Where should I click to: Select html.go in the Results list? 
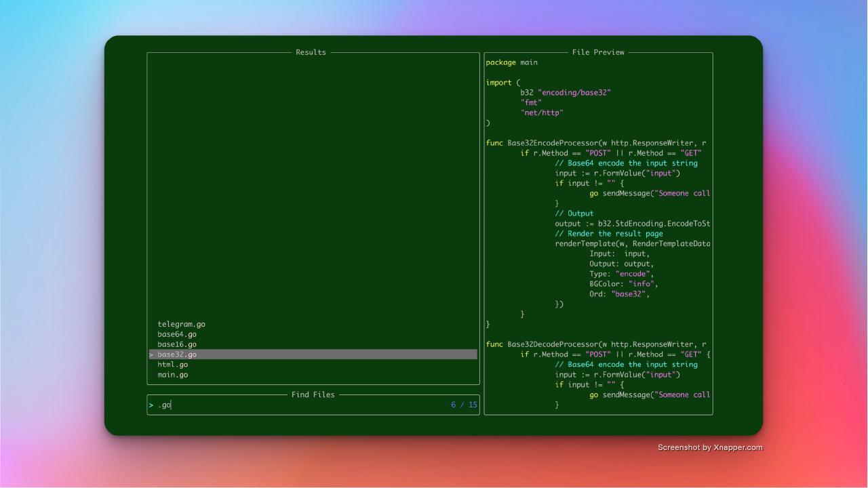pos(172,365)
